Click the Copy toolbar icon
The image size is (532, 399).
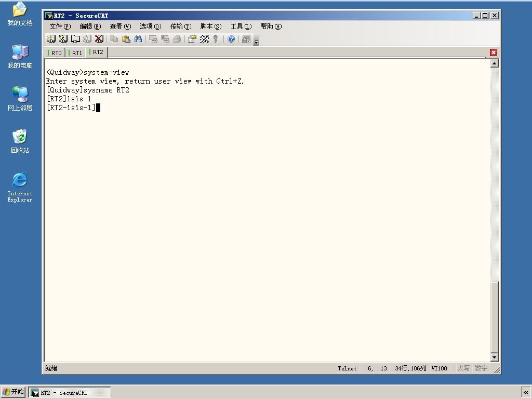tap(114, 39)
